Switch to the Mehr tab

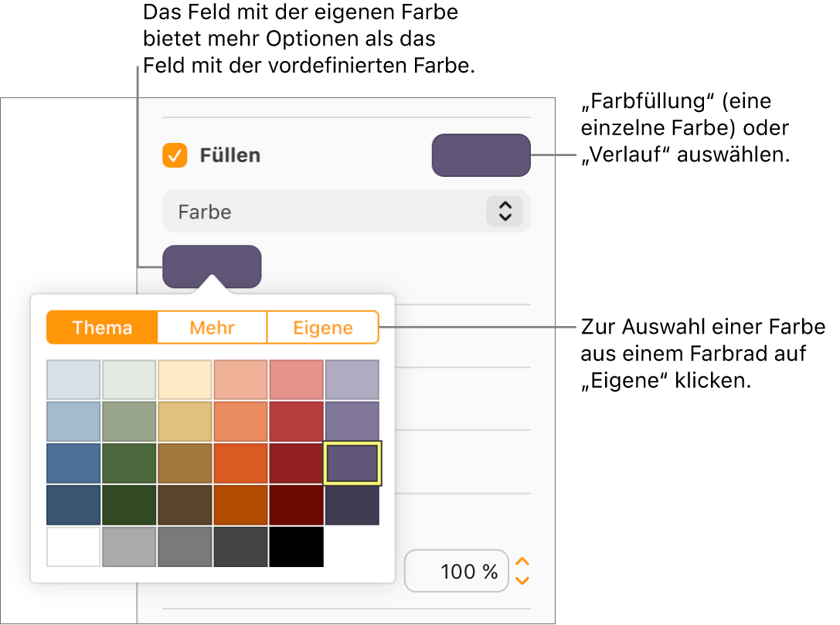pos(212,327)
